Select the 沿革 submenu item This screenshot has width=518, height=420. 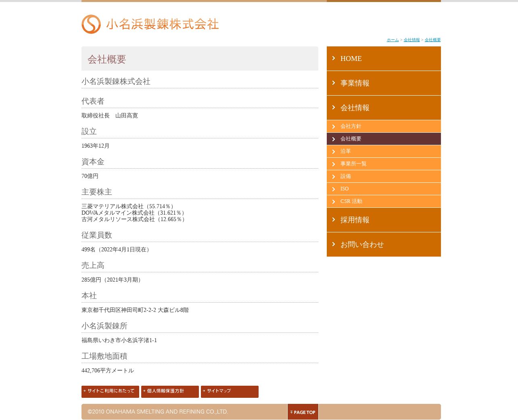coord(384,151)
